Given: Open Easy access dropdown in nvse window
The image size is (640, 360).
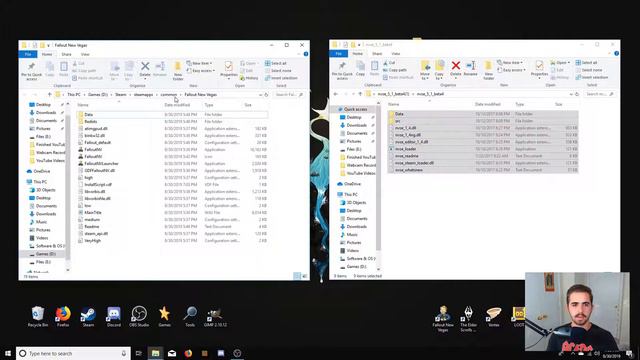Looking at the screenshot, I should tap(511, 70).
